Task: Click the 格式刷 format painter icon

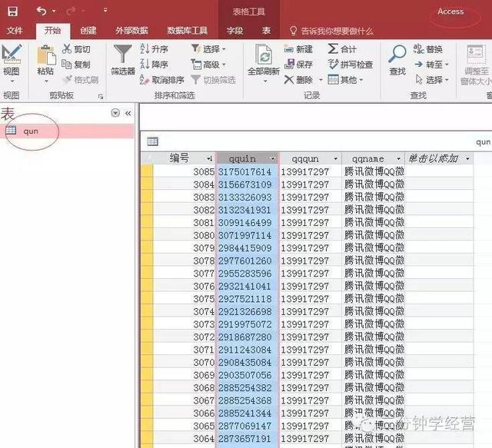Action: (x=67, y=80)
